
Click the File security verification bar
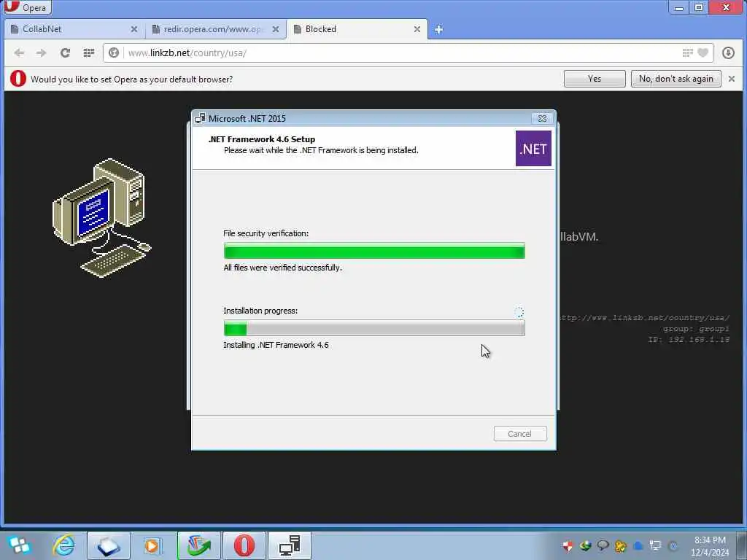[374, 251]
